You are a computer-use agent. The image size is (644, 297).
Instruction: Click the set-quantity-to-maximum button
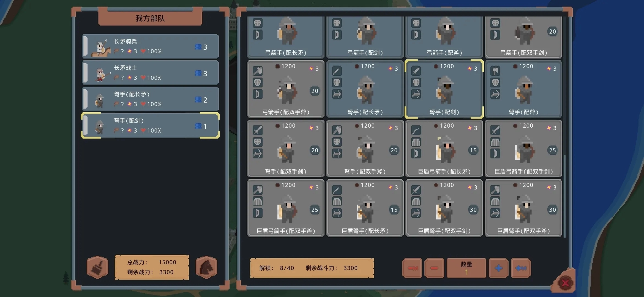[x=520, y=268]
